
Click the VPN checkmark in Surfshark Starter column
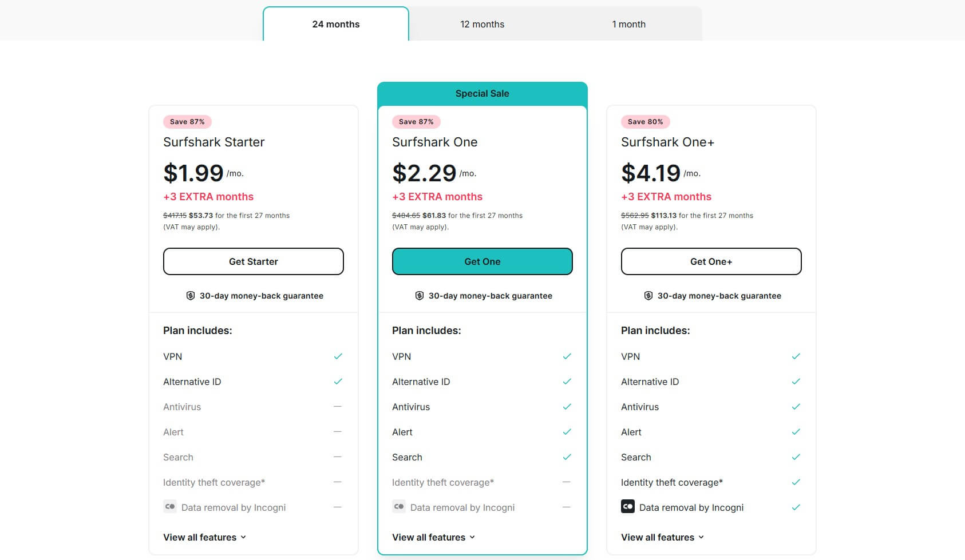(x=338, y=356)
